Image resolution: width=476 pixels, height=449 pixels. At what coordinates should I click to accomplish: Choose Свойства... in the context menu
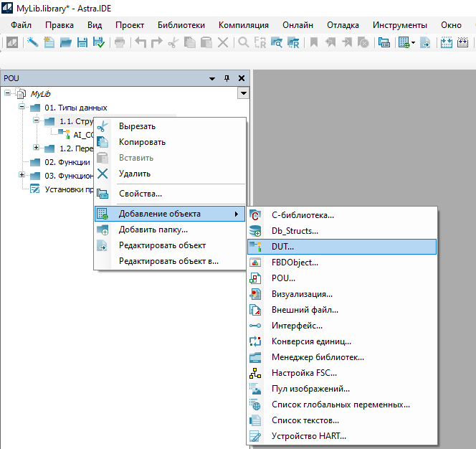140,194
